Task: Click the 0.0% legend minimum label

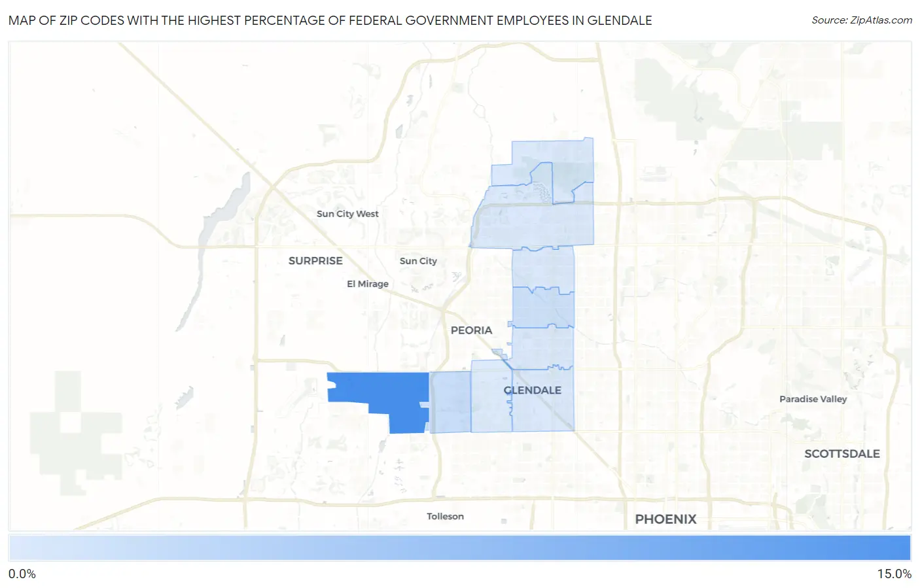Action: (22, 574)
